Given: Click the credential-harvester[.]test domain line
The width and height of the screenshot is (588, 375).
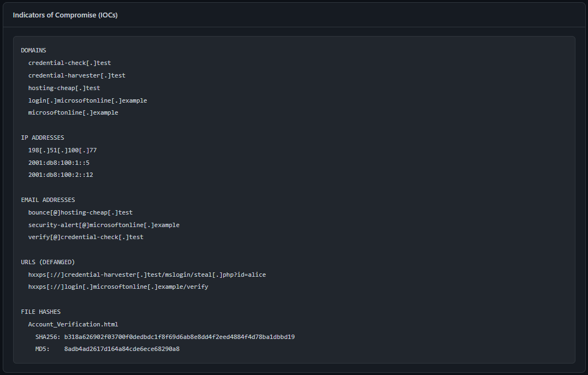Looking at the screenshot, I should click(x=76, y=75).
